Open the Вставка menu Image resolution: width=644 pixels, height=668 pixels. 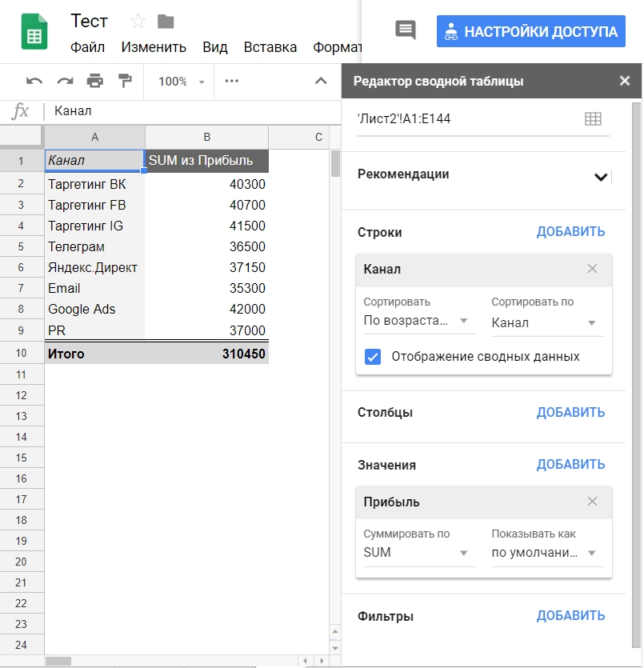coord(270,47)
